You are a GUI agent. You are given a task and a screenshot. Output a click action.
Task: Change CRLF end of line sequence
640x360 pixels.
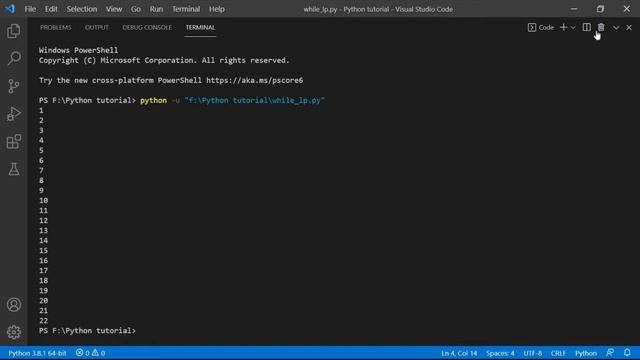click(x=558, y=353)
